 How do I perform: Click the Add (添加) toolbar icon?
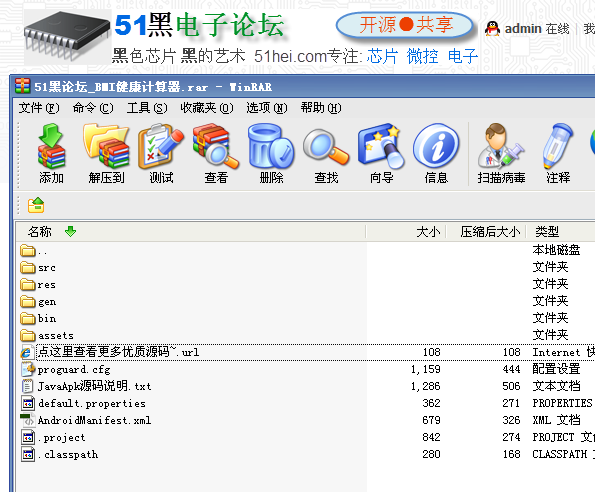coord(51,146)
